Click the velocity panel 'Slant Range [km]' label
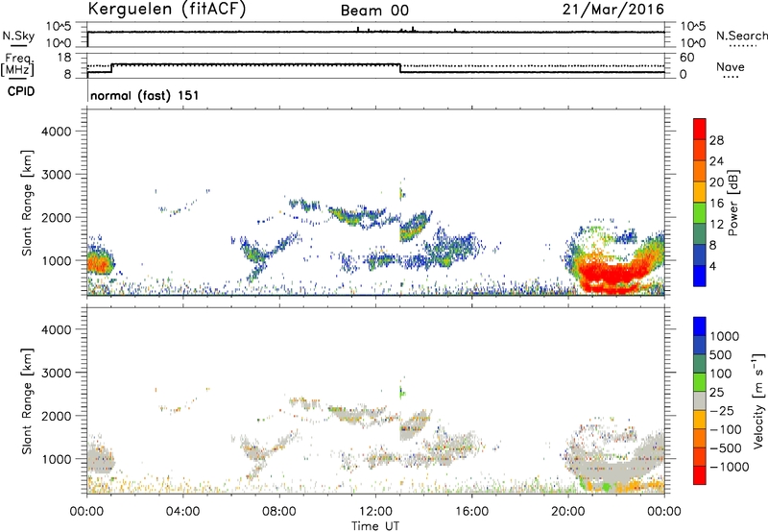This screenshot has height=532, width=768. (x=27, y=401)
